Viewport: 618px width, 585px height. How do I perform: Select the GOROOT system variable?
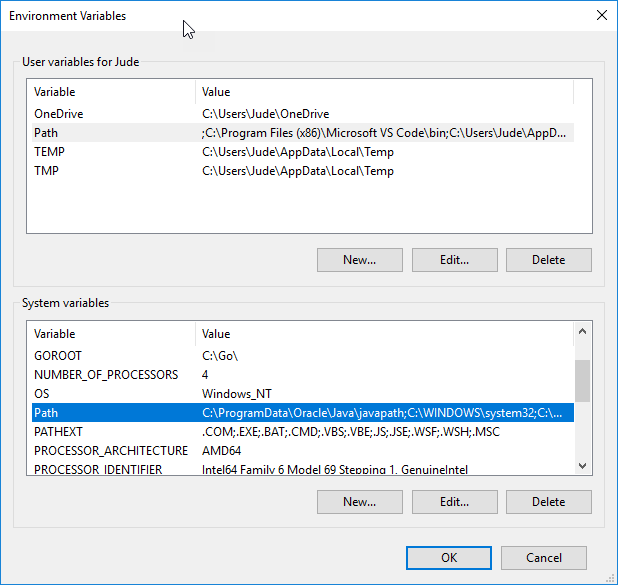[57, 356]
